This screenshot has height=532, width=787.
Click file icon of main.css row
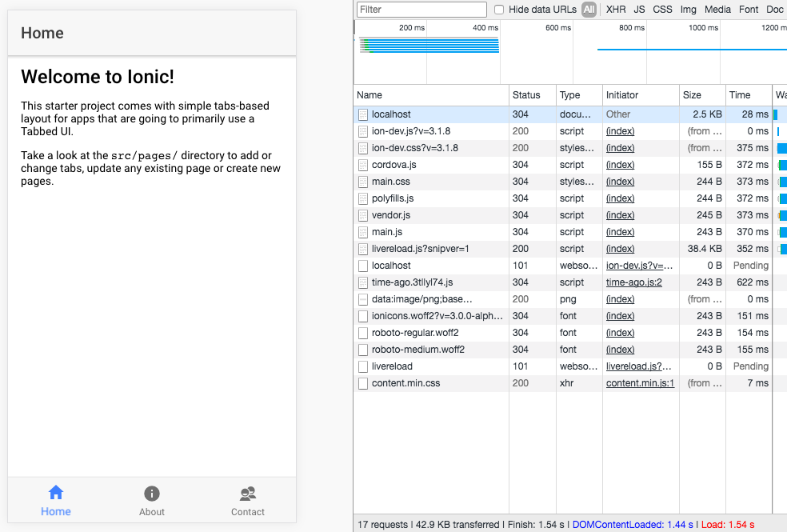tap(363, 182)
